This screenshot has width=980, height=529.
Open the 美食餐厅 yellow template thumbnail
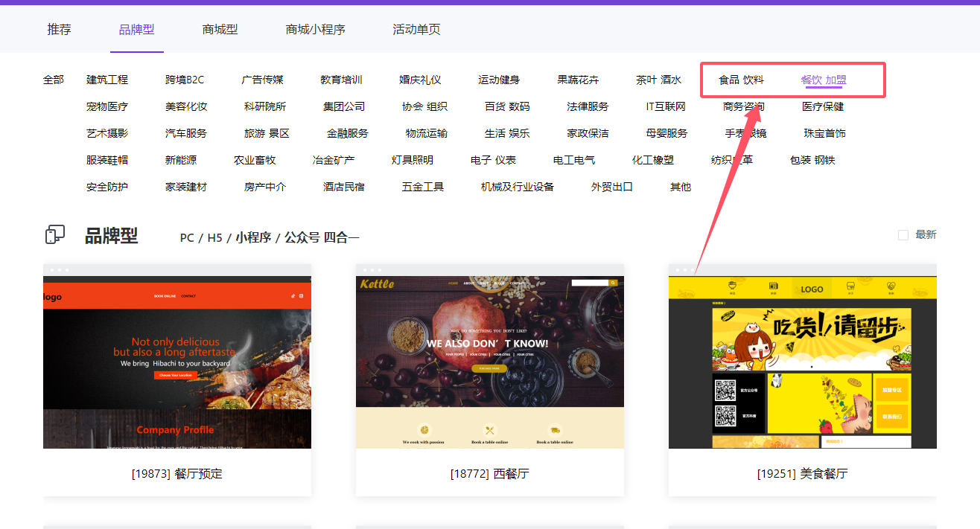click(803, 362)
